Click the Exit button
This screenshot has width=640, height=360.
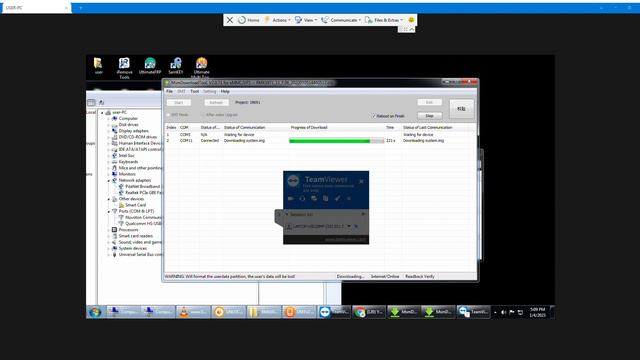coord(429,102)
